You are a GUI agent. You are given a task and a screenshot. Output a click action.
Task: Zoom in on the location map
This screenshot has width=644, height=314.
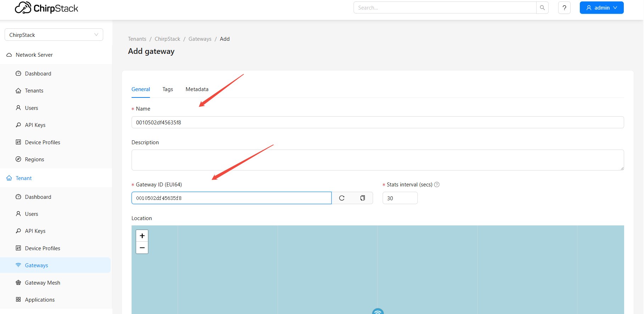(x=142, y=236)
